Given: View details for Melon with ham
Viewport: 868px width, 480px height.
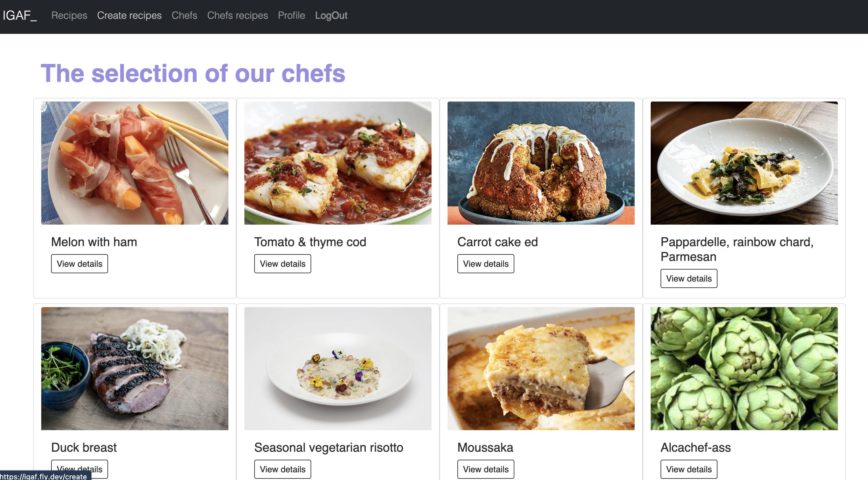Looking at the screenshot, I should [79, 264].
